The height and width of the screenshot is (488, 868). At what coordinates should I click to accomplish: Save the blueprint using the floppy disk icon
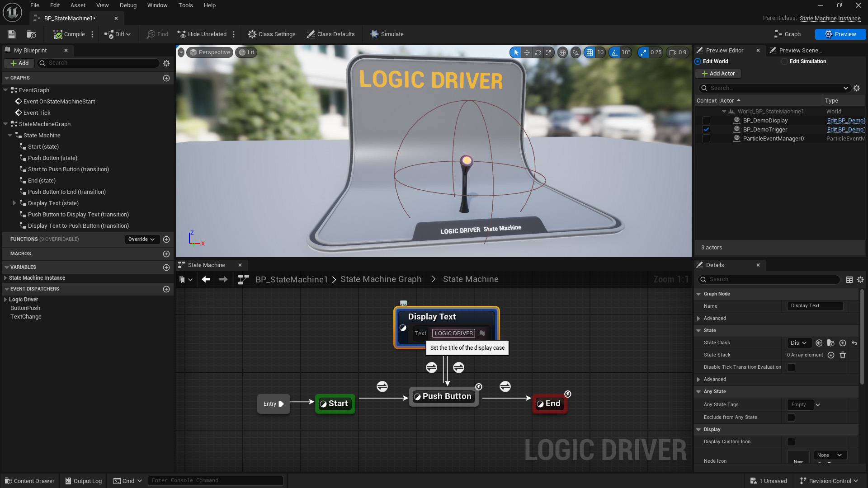pyautogui.click(x=12, y=34)
